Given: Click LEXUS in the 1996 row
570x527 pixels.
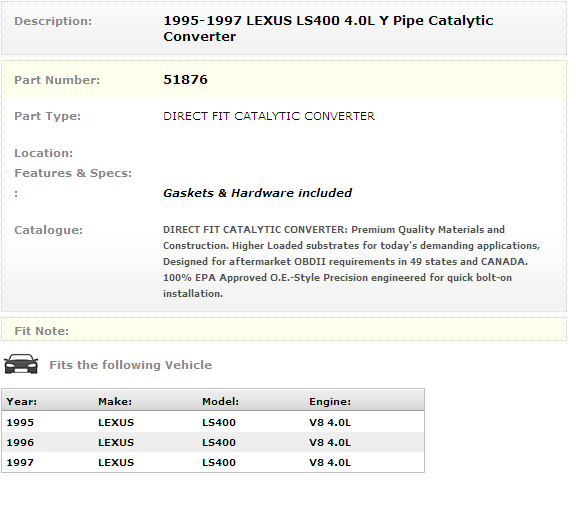Looking at the screenshot, I should (x=116, y=442).
